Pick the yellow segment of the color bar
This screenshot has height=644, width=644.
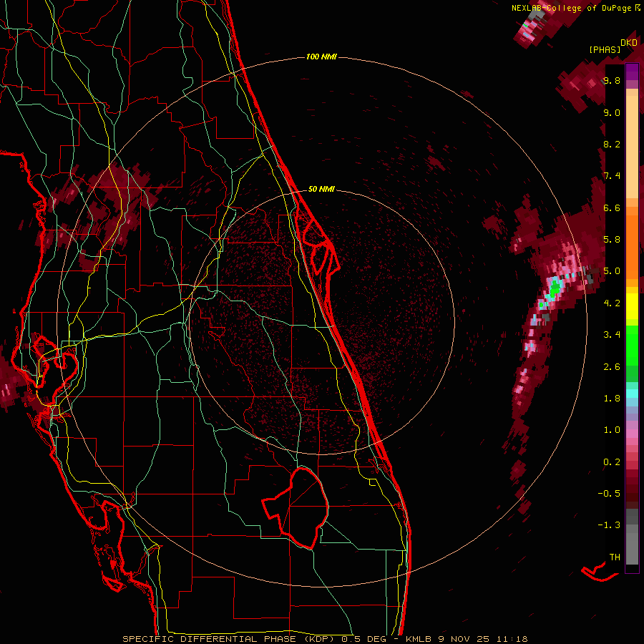click(632, 306)
